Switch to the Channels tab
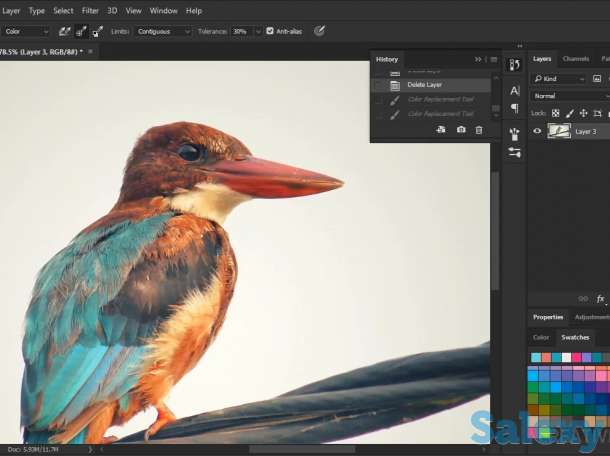Screen dimensions: 610x456 [x=575, y=59]
